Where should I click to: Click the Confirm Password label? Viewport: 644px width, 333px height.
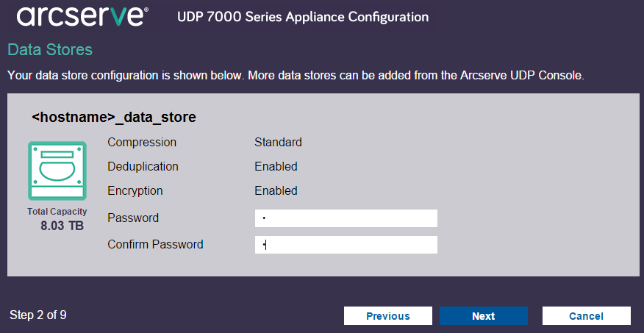pyautogui.click(x=155, y=245)
